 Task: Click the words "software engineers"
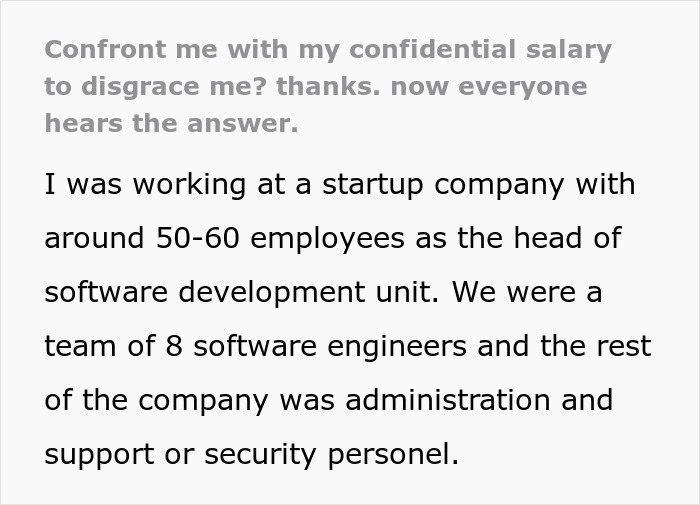coord(329,347)
